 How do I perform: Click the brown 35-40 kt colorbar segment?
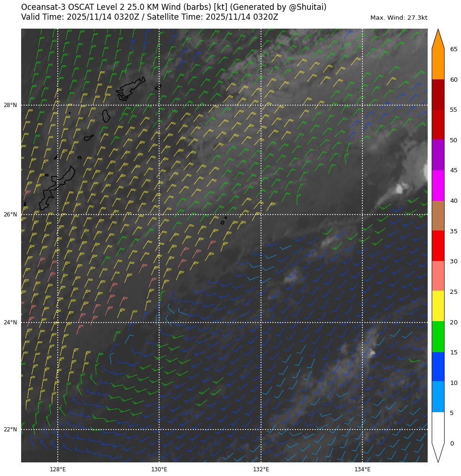(438, 215)
